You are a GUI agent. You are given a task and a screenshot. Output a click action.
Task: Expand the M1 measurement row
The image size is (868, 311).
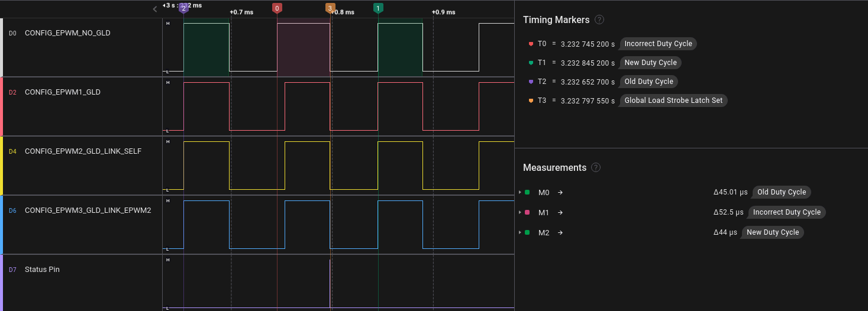519,212
